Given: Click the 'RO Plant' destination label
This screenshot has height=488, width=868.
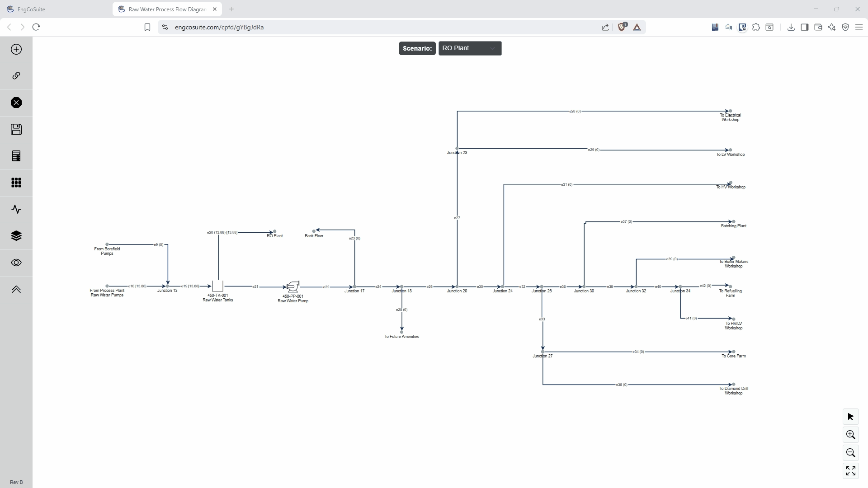Looking at the screenshot, I should pyautogui.click(x=275, y=236).
